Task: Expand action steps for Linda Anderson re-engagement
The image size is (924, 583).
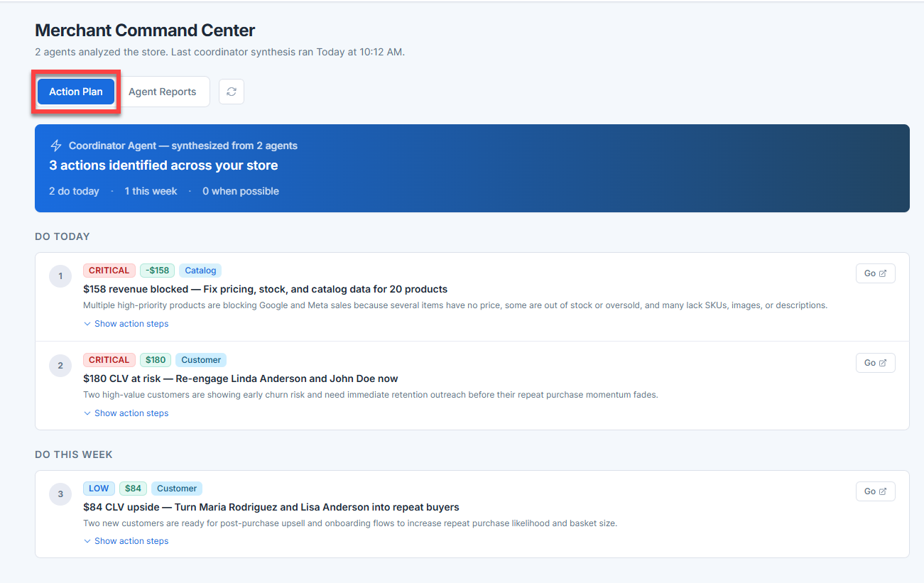Action: [126, 413]
